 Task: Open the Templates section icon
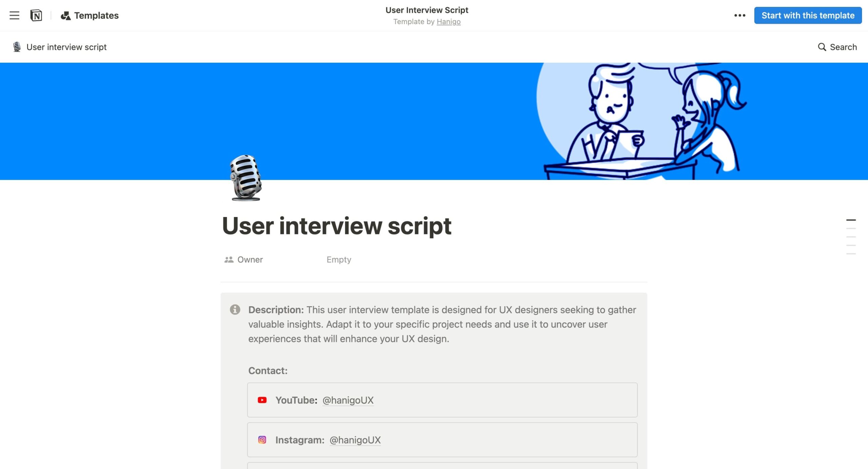(66, 15)
